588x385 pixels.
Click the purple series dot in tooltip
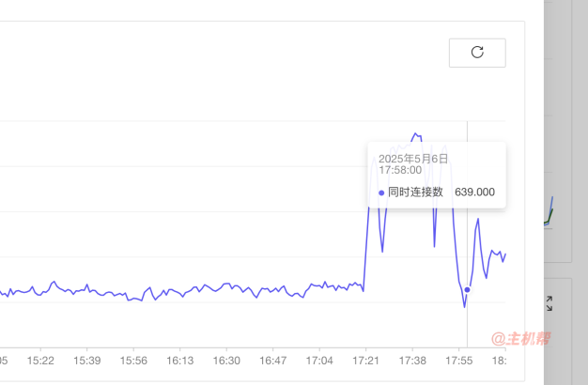click(381, 192)
